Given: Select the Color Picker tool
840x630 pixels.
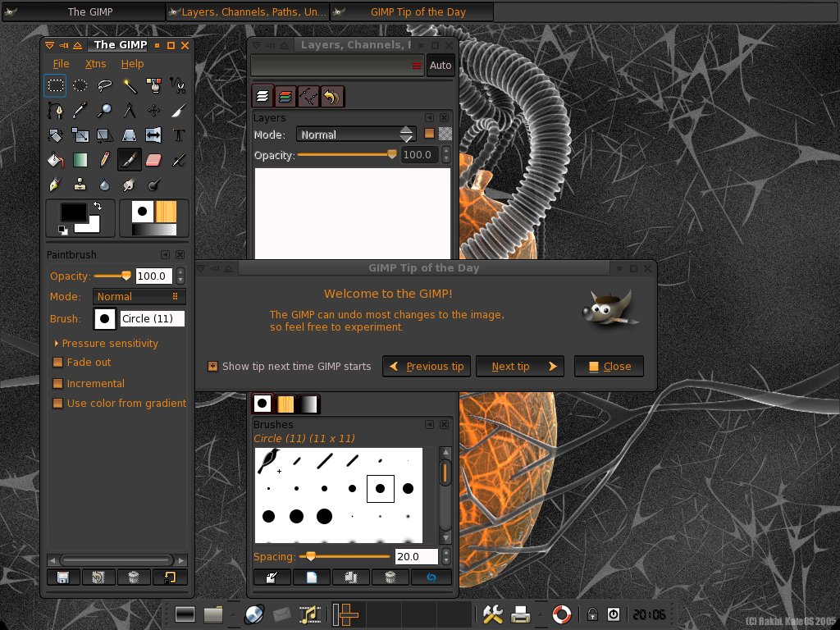Looking at the screenshot, I should point(80,111).
